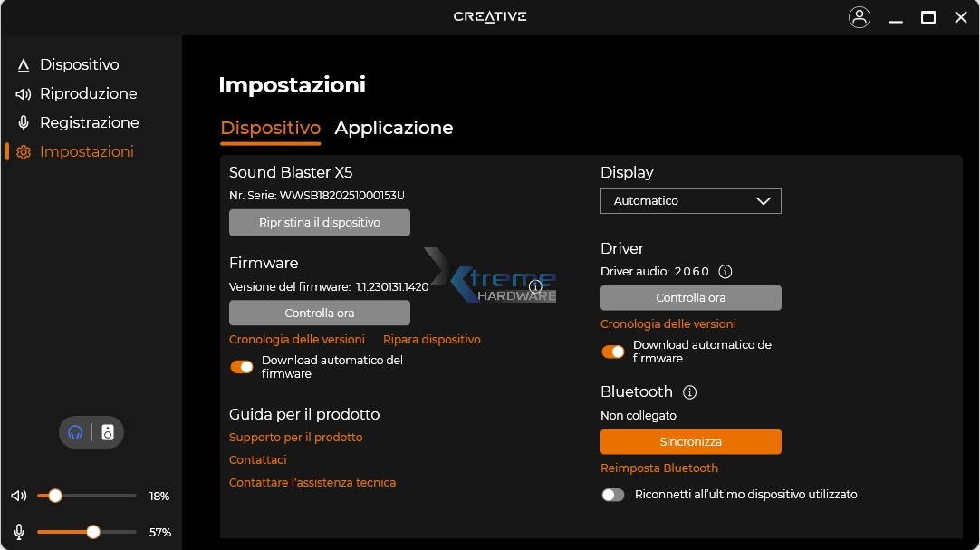Select the device icon beside the headphones icon

108,432
